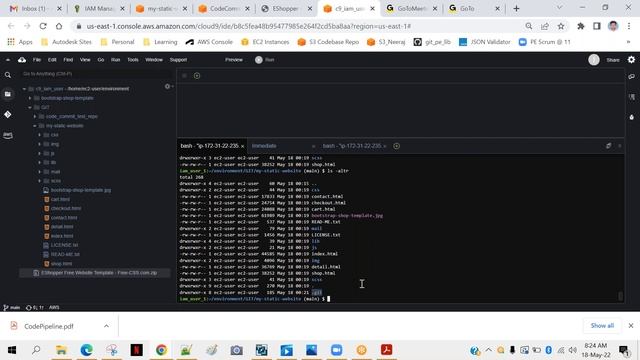Open the AWS Toolkit sidebar icon
This screenshot has height=360, width=640.
click(x=8, y=135)
